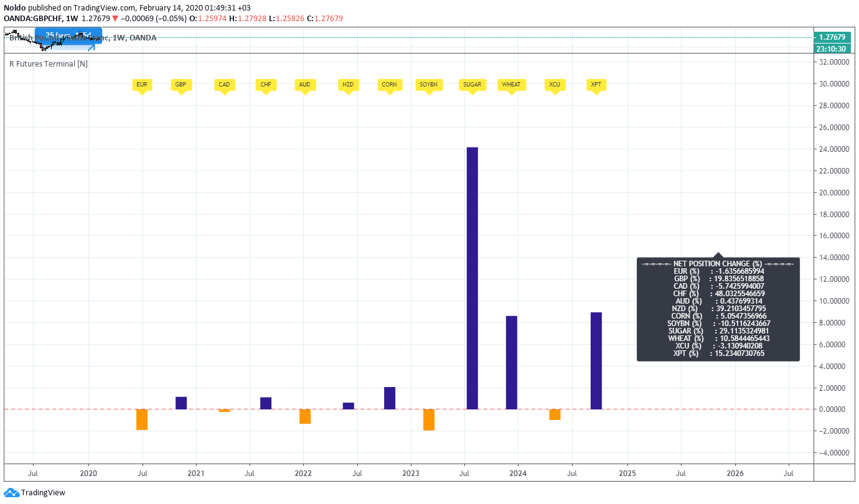This screenshot has height=504, width=859.
Task: Click the WHEAT (%) 10.5844465443 line in the tooltip
Action: click(x=718, y=338)
